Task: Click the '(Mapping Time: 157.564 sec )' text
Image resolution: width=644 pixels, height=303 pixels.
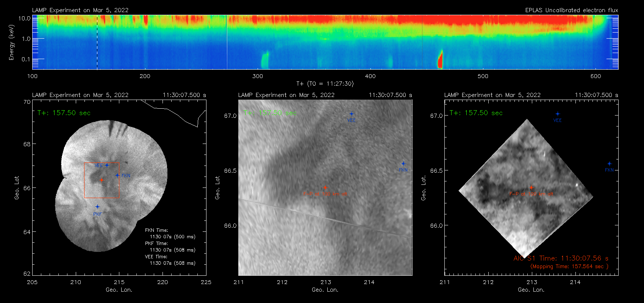Action: 569,267
